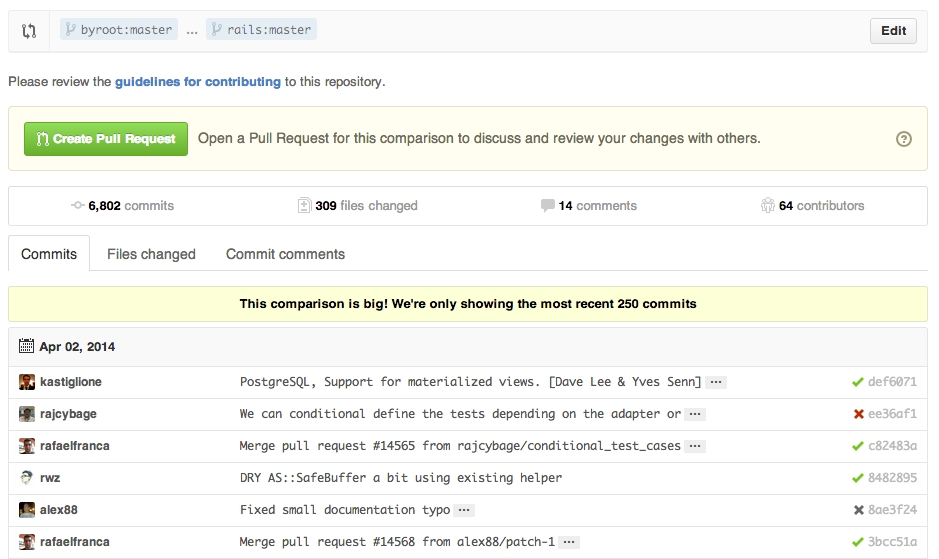This screenshot has width=939, height=559.
Task: Expand the Fixed small documentation typo commit
Action: (464, 510)
